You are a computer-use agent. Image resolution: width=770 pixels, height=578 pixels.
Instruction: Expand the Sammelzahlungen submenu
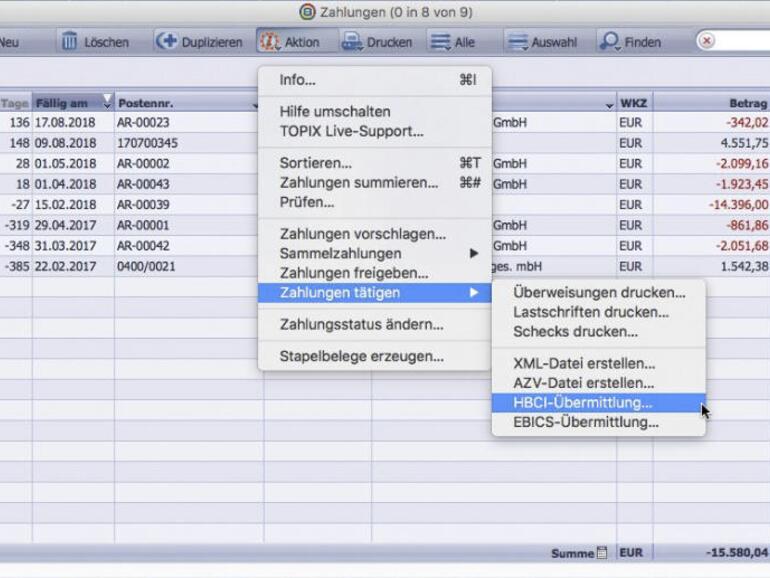point(375,254)
